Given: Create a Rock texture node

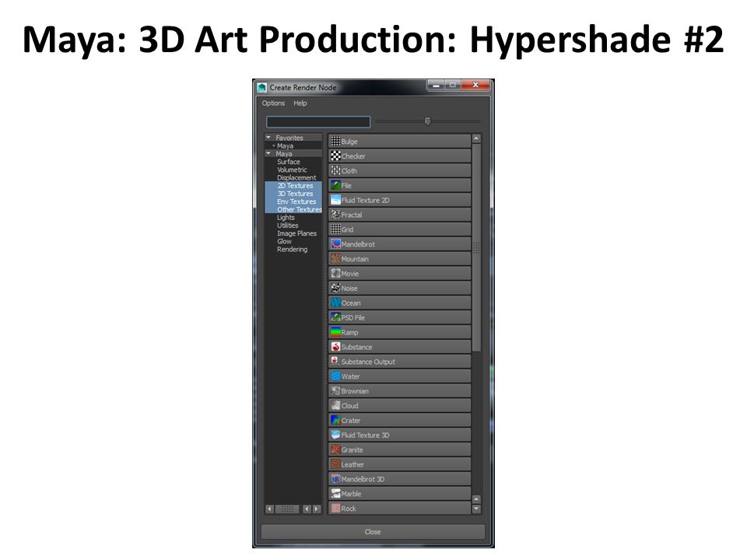Looking at the screenshot, I should tap(399, 509).
